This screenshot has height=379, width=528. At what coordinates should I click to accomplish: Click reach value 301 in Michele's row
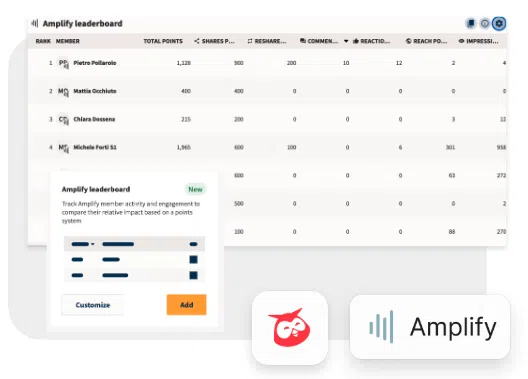(x=450, y=147)
